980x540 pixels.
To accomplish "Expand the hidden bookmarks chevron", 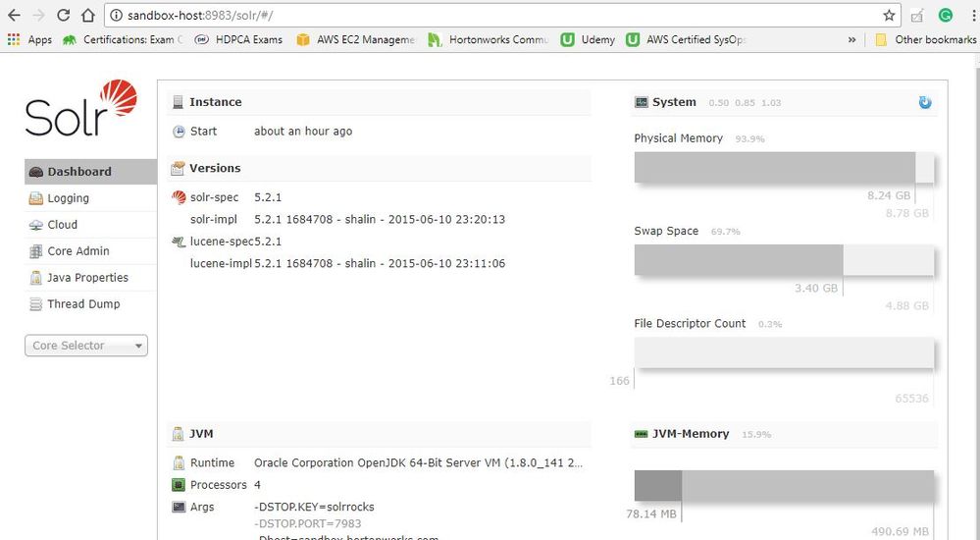I will [x=851, y=39].
